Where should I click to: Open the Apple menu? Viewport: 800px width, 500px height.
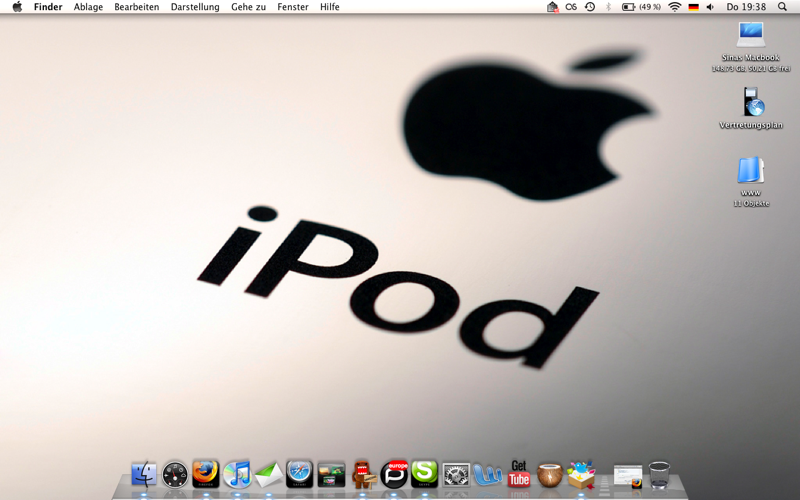point(17,7)
